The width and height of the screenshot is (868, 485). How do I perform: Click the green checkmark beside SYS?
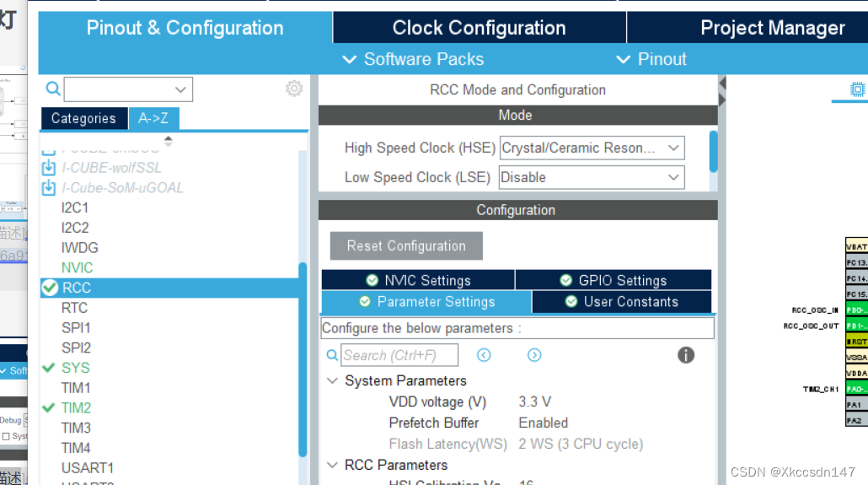pos(49,368)
